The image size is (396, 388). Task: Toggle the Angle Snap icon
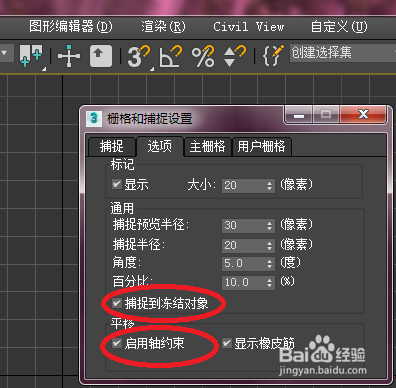pyautogui.click(x=170, y=56)
